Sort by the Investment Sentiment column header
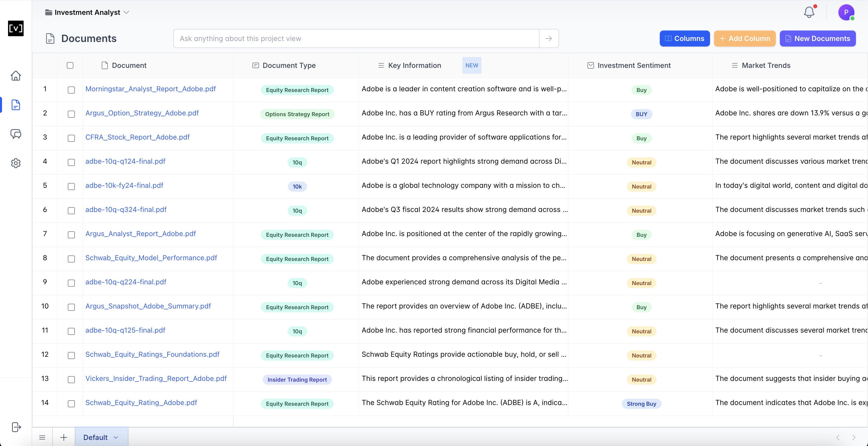The width and height of the screenshot is (868, 446). (634, 65)
